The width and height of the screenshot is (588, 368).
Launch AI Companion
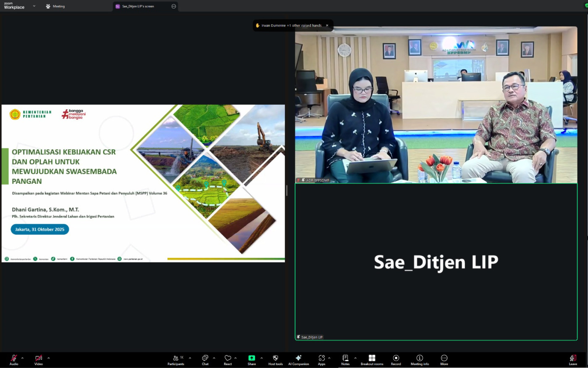pos(298,359)
